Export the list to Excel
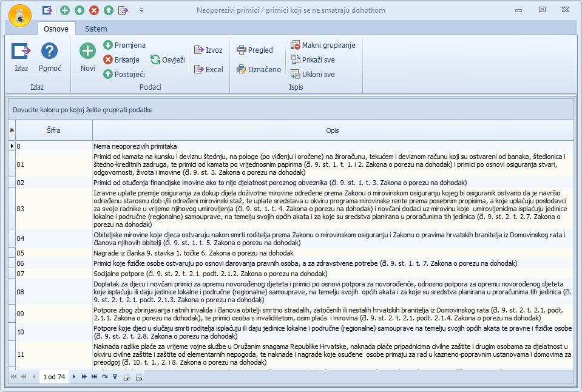Screen dimensions: 582x392 (208, 69)
